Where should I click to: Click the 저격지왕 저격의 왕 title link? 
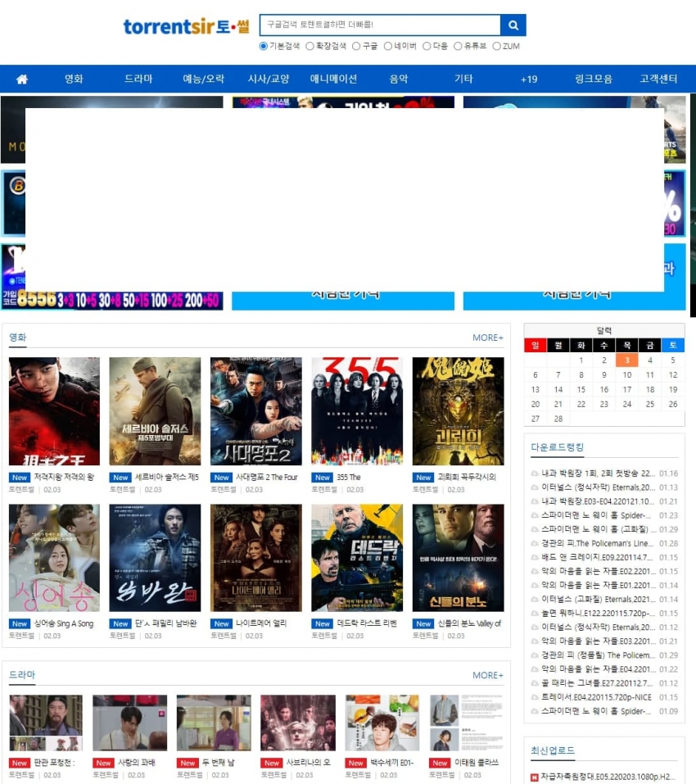coord(64,478)
